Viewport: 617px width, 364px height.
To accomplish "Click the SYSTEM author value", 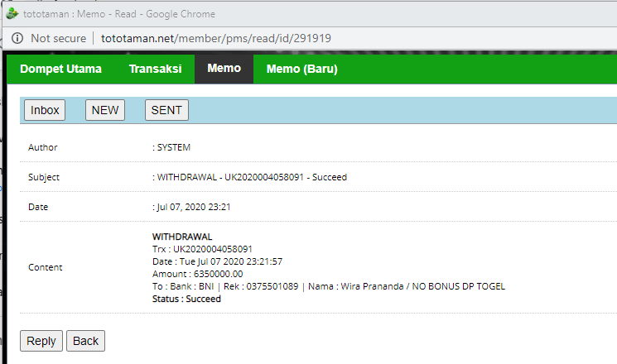I will pos(173,147).
